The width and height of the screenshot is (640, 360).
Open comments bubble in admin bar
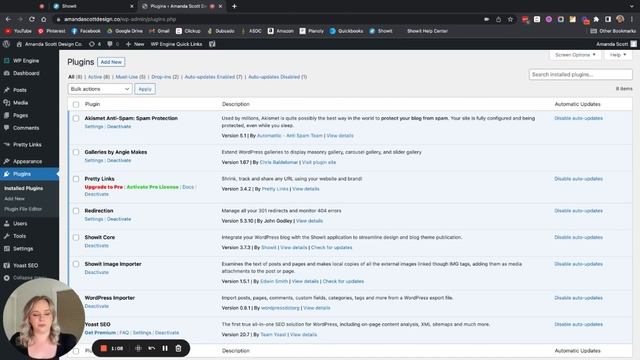(113, 44)
